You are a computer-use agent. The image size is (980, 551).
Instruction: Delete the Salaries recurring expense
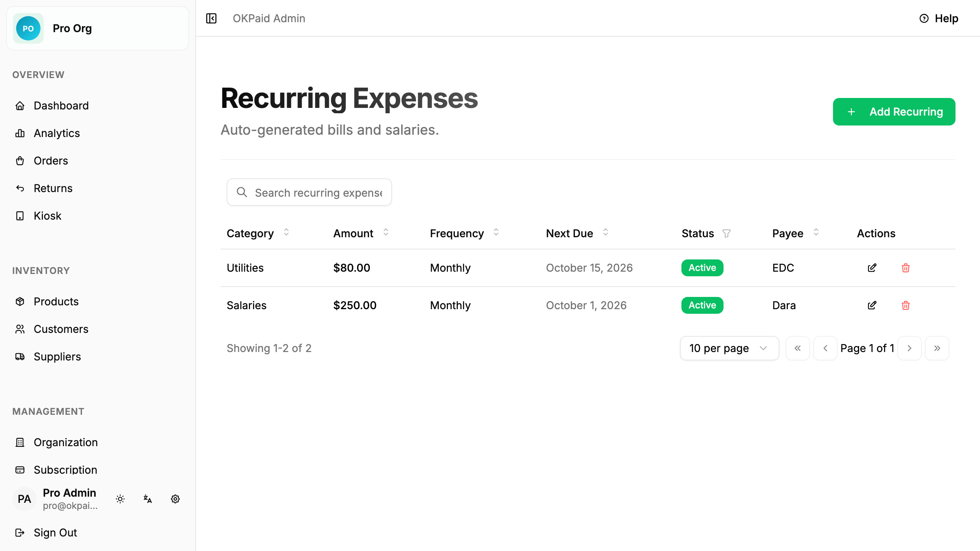tap(906, 305)
